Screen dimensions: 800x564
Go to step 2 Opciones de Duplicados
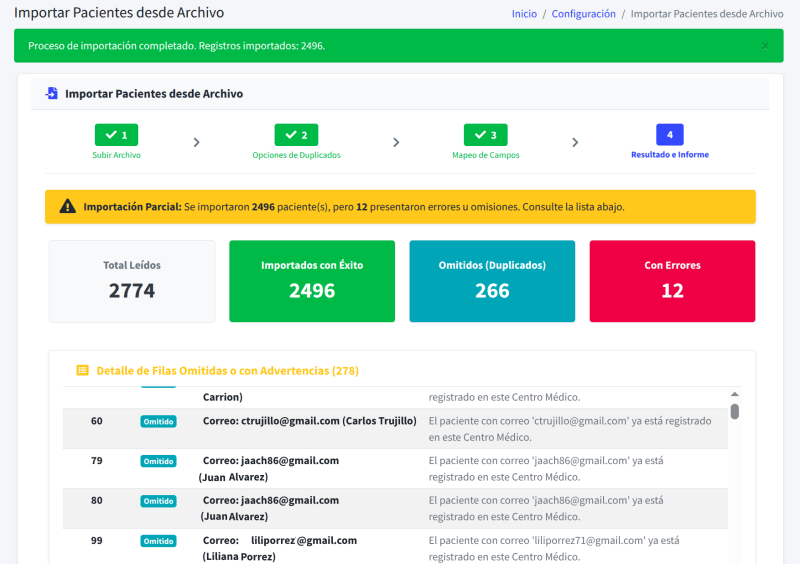coord(296,142)
